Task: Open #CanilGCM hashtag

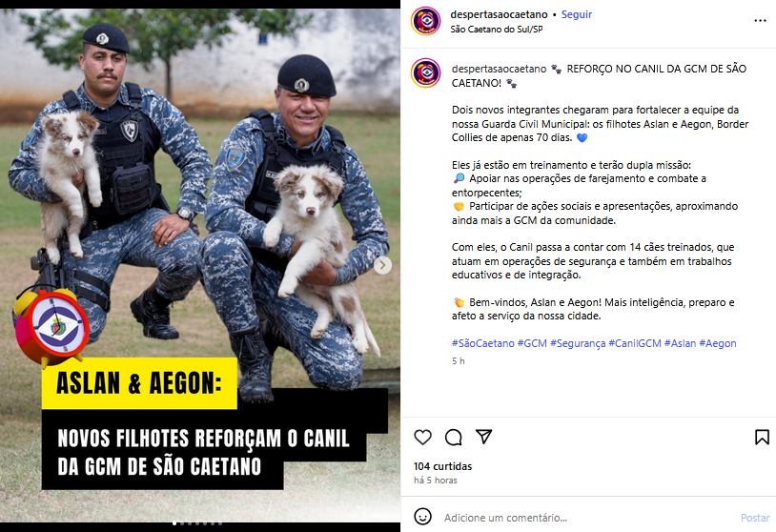Action: pyautogui.click(x=635, y=343)
